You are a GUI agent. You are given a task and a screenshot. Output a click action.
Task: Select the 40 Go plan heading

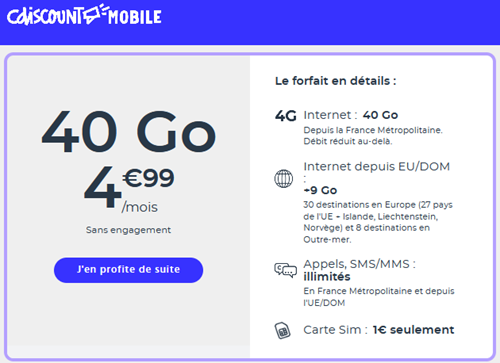pos(129,132)
